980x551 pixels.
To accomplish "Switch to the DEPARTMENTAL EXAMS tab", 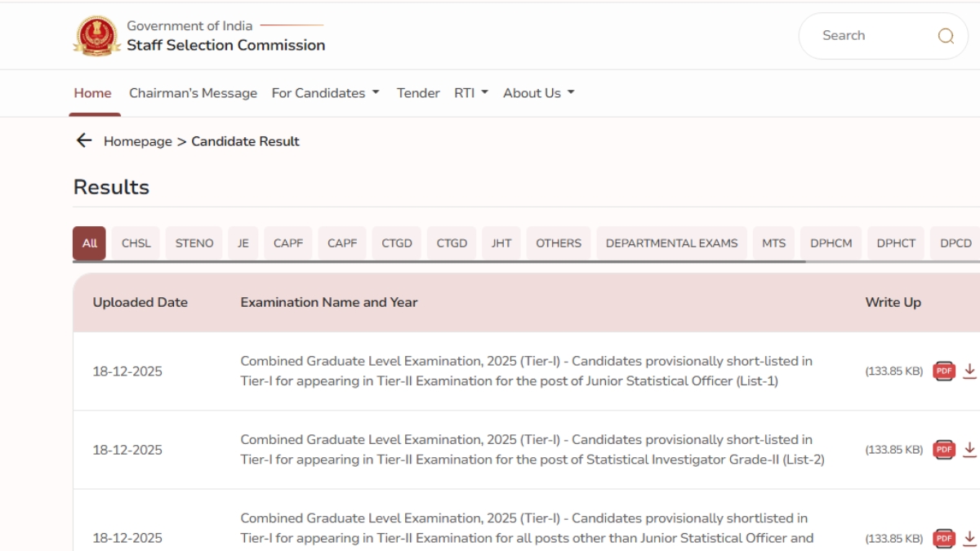I will [671, 243].
